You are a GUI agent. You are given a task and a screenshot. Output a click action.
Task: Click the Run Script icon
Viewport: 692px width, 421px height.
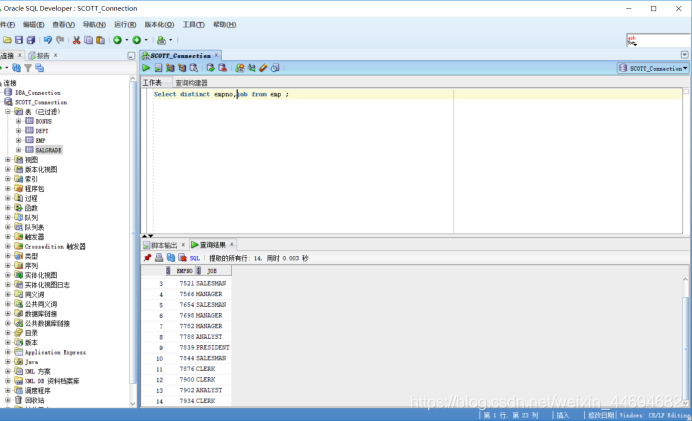click(158, 68)
